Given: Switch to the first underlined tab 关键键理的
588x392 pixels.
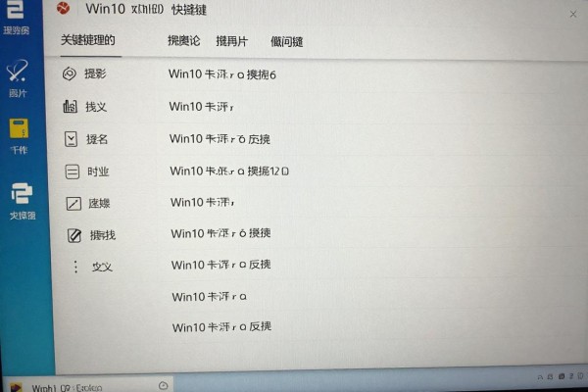Looking at the screenshot, I should pyautogui.click(x=88, y=40).
